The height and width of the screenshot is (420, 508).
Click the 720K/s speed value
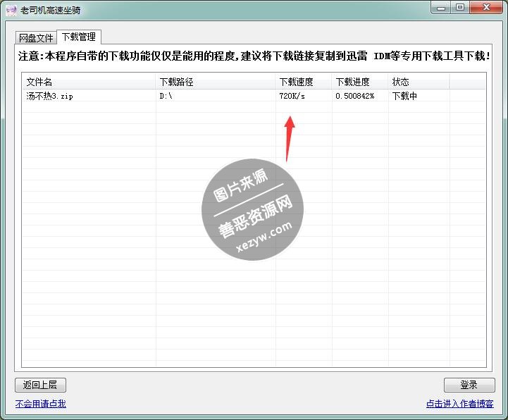(292, 96)
